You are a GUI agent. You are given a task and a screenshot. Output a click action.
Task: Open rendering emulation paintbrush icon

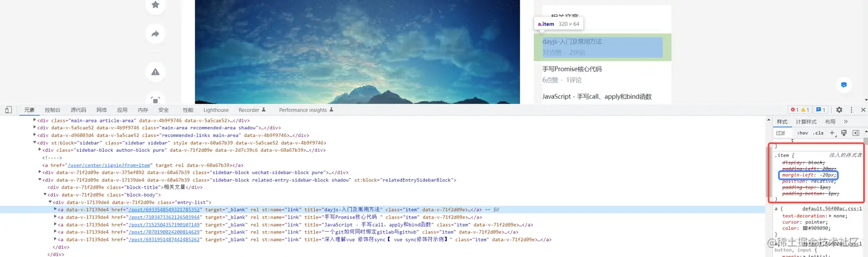click(x=843, y=133)
